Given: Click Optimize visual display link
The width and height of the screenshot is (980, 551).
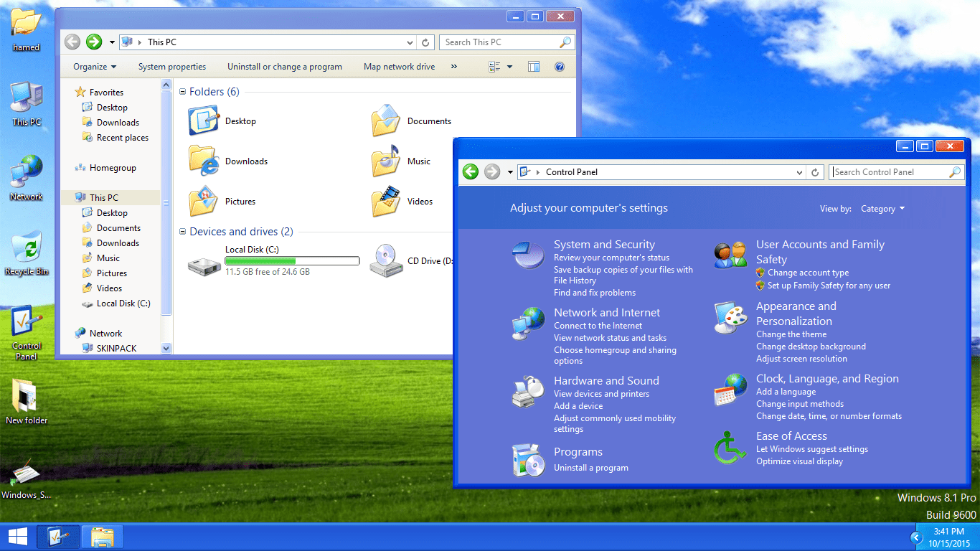Looking at the screenshot, I should [x=799, y=461].
